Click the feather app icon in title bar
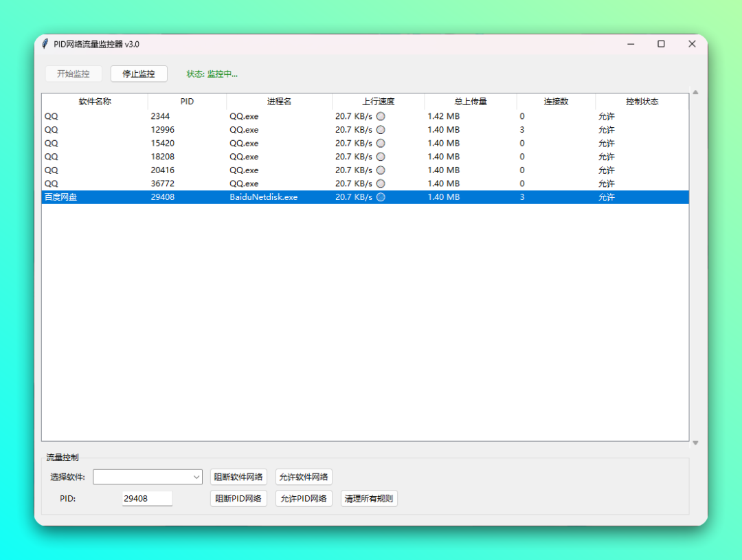Screen dimensions: 742x560 (x=45, y=44)
